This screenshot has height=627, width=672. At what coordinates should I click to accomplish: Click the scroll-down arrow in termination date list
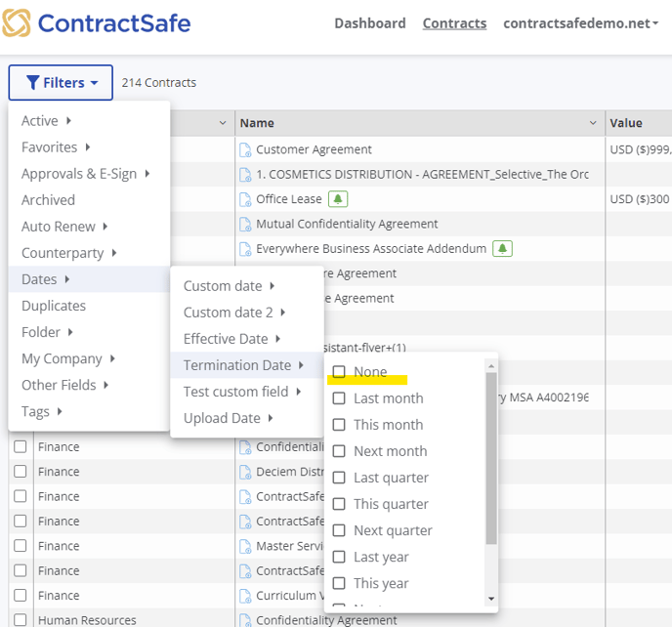coord(491,599)
